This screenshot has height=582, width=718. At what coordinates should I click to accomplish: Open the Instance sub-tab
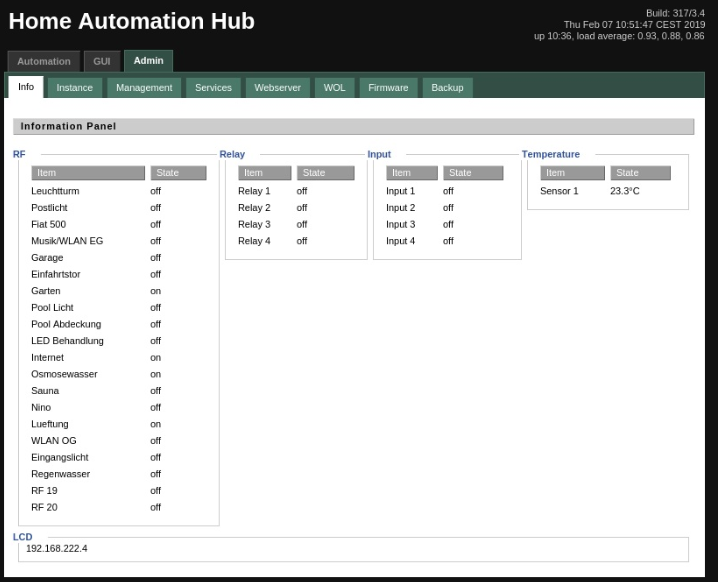point(75,87)
